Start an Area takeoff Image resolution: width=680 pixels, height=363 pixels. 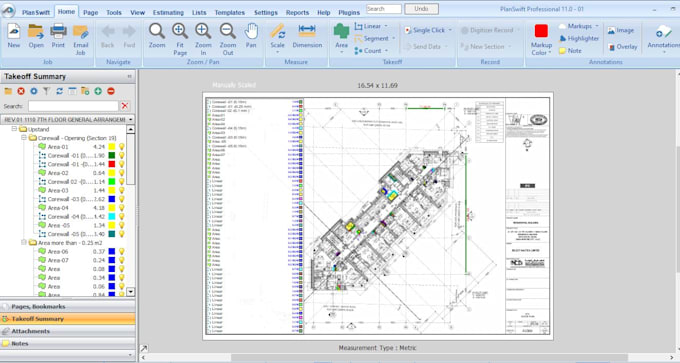click(x=341, y=38)
